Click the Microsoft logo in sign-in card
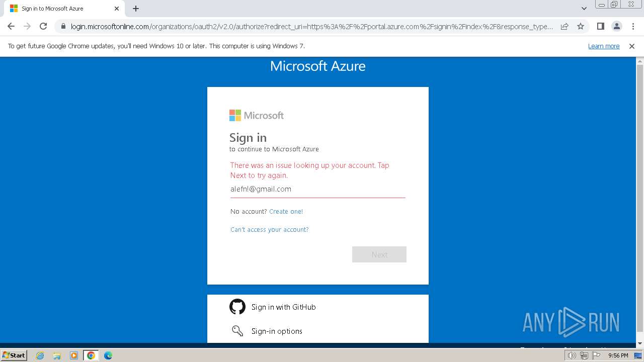Viewport: 644px width, 362px height. point(257,116)
